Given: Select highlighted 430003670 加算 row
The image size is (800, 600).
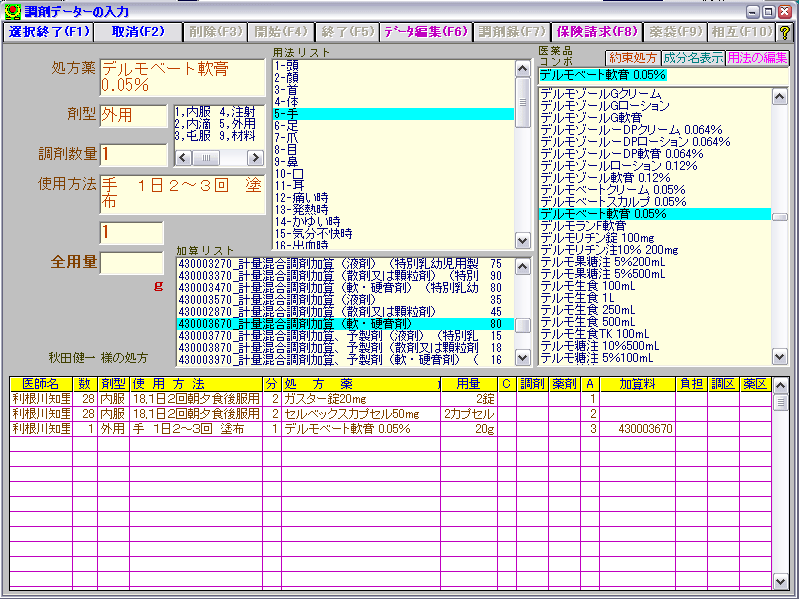Looking at the screenshot, I should click(345, 324).
